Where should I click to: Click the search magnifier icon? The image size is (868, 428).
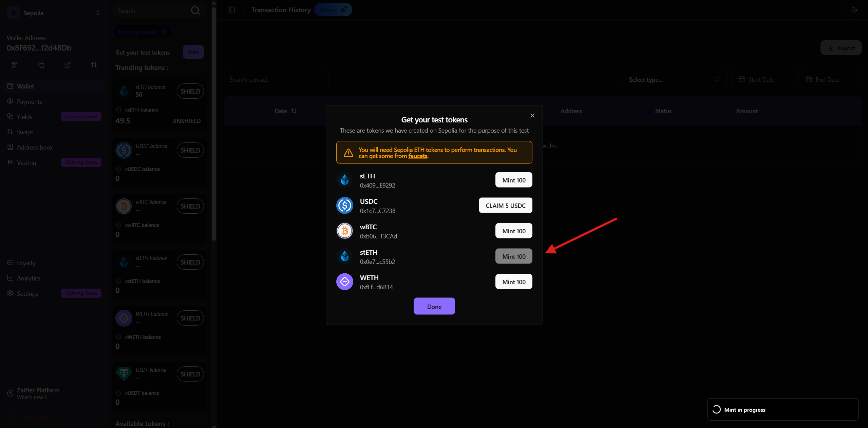click(x=195, y=11)
